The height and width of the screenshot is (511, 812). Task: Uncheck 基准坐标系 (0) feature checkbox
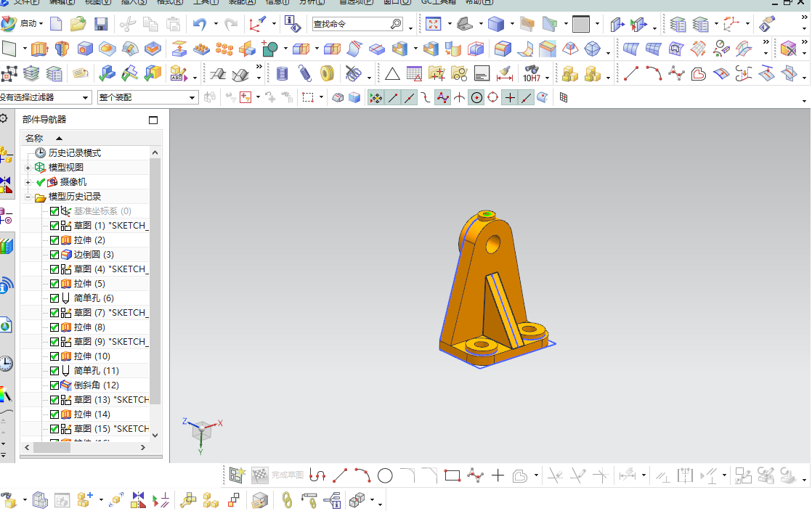point(54,211)
